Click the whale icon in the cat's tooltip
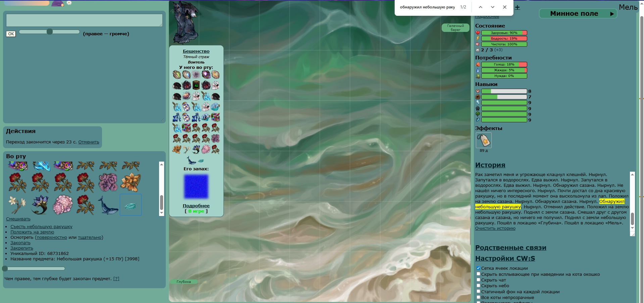Screen dimensions: 644x303 point(191,160)
